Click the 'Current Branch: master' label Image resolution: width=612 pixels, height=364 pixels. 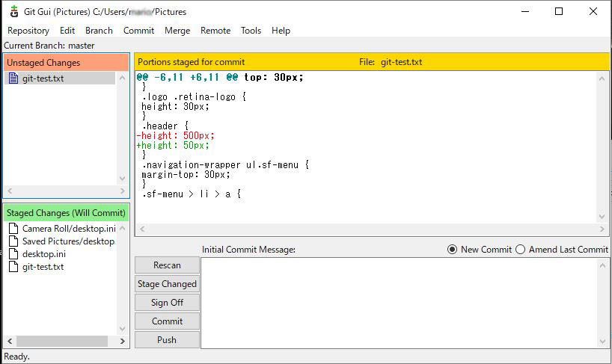(x=49, y=46)
